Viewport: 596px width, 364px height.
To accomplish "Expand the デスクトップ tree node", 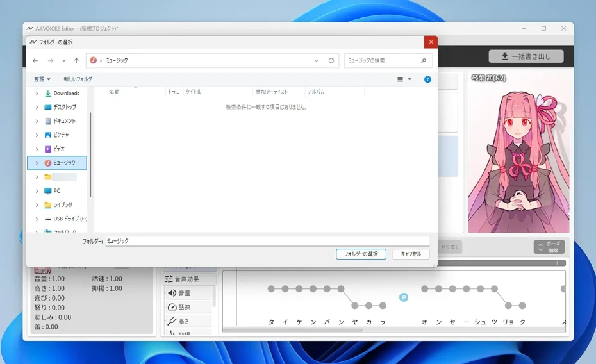I will click(37, 107).
